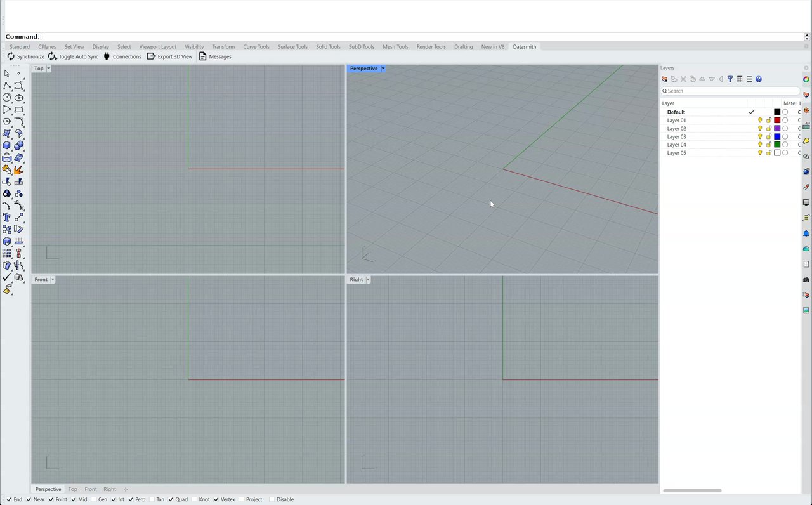Click the green color swatch of Layer 04
The width and height of the screenshot is (812, 505).
click(777, 145)
